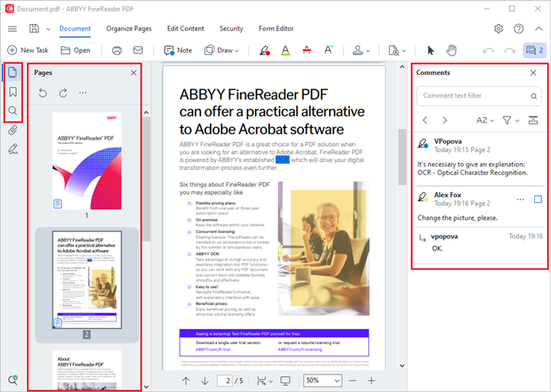The height and width of the screenshot is (392, 551).
Task: Click the Open file button
Action: click(x=76, y=50)
